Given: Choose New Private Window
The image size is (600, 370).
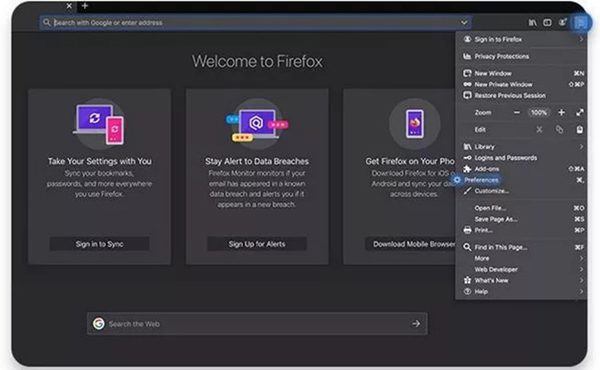Looking at the screenshot, I should point(521,84).
